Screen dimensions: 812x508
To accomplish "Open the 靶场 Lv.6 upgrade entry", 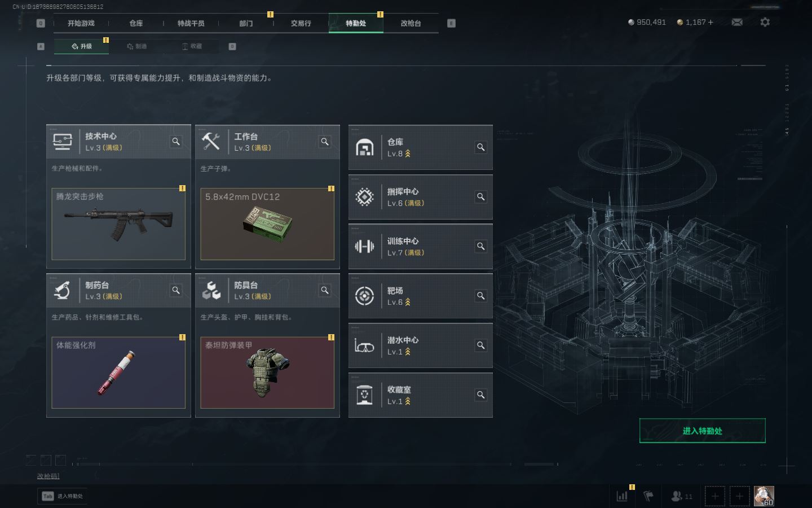I will [x=421, y=296].
